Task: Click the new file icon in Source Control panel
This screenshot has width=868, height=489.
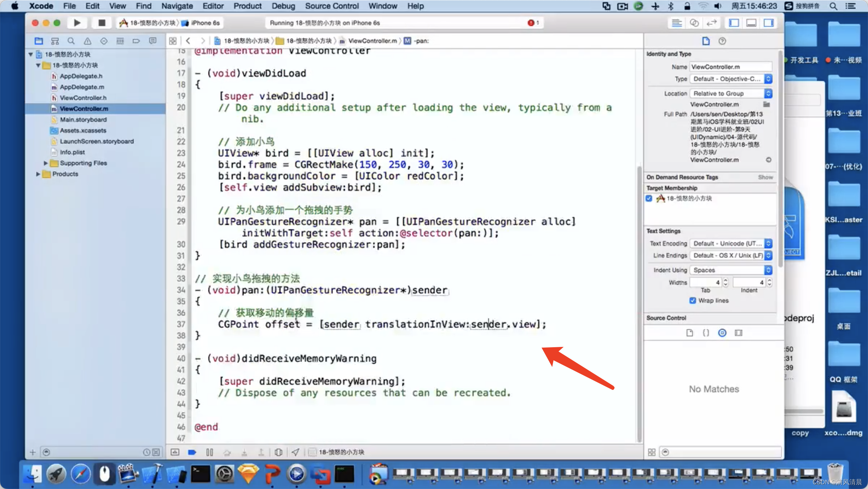Action: click(x=690, y=333)
